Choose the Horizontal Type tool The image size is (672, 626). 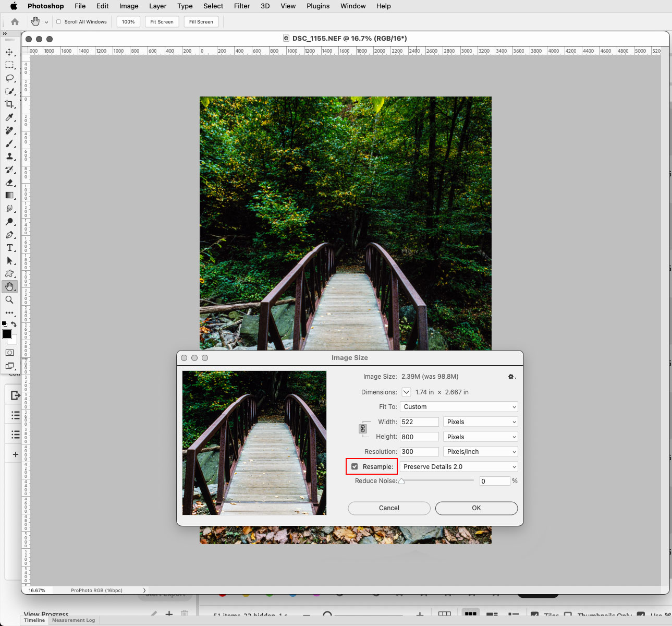tap(9, 248)
